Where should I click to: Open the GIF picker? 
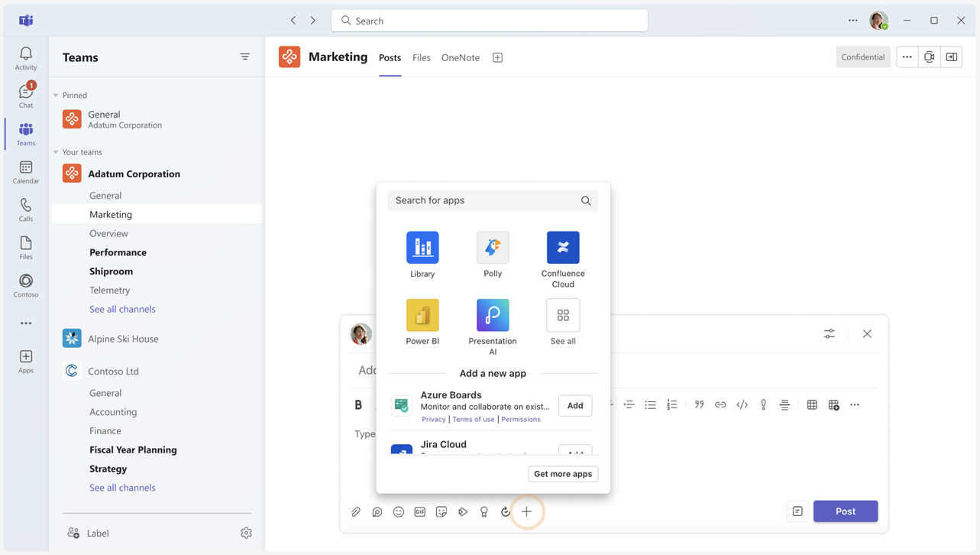(x=420, y=512)
